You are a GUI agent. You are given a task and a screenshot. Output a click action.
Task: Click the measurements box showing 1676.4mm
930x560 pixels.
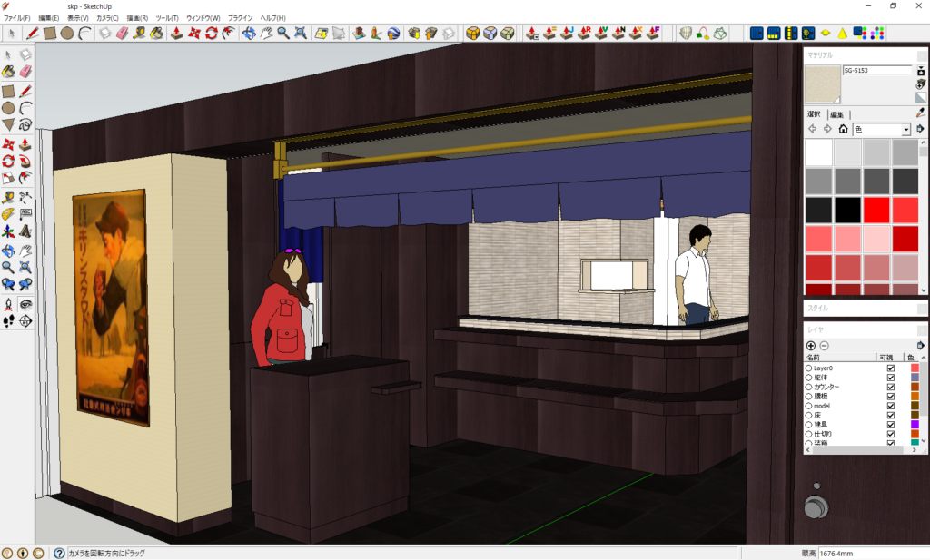tap(871, 553)
